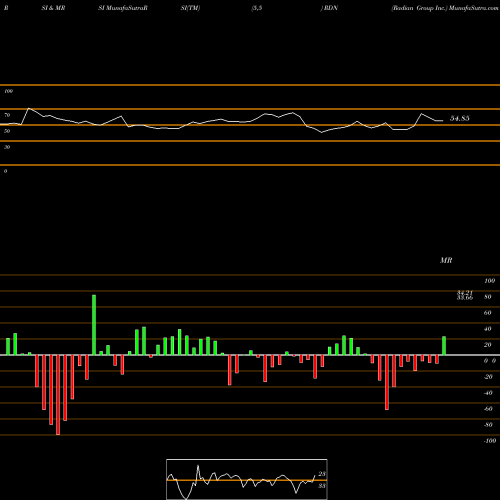Click the '30' level label on RSI axis
The height and width of the screenshot is (500, 500).
pos(7,147)
